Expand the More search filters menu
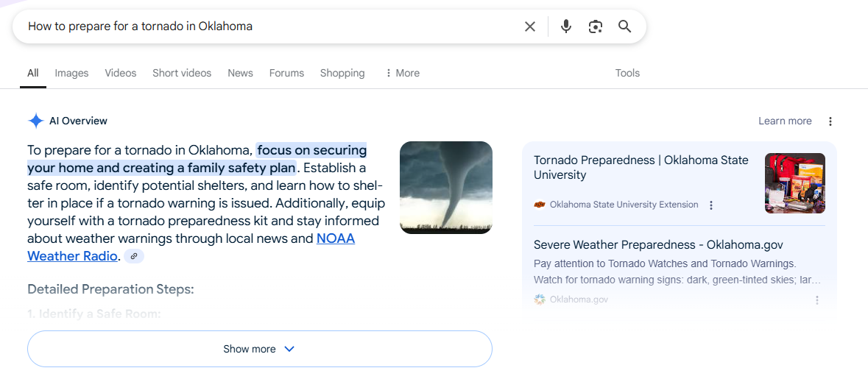 coord(403,73)
